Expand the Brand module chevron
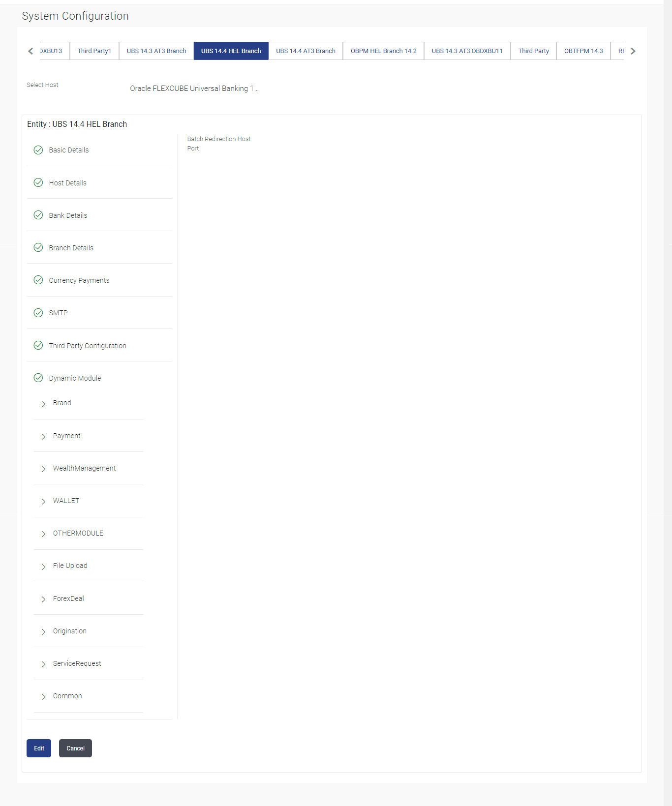 43,404
